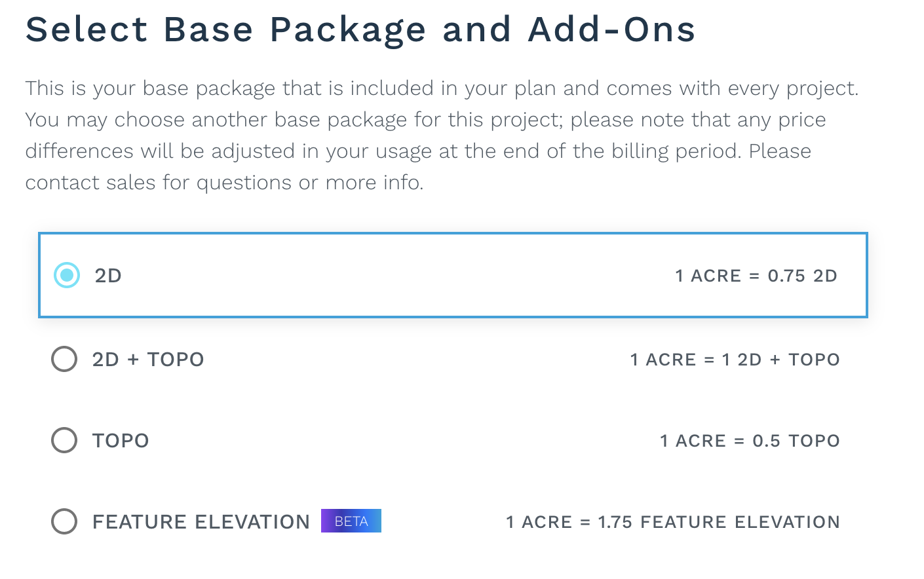Click the base package description paragraph
Screen dimensions: 924x579
click(442, 136)
